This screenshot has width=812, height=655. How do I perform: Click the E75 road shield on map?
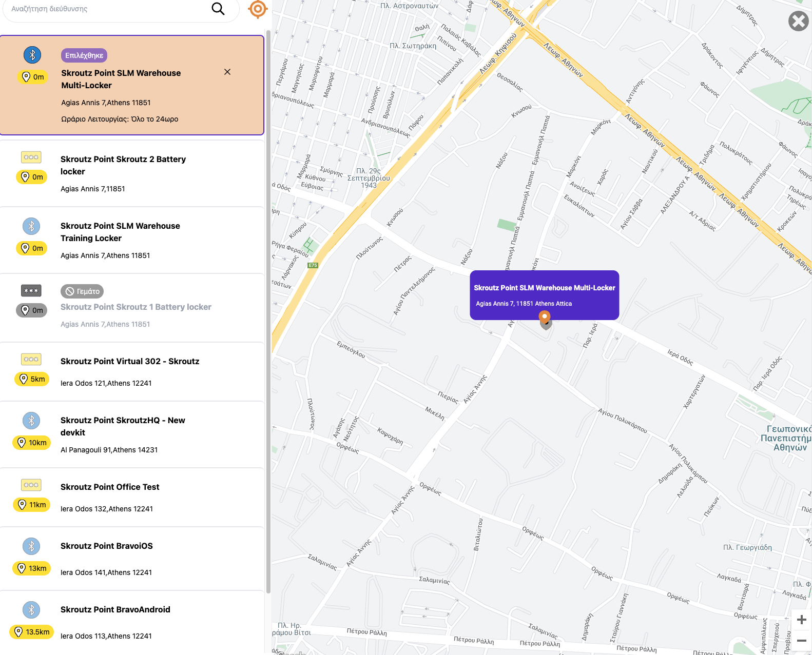point(313,265)
